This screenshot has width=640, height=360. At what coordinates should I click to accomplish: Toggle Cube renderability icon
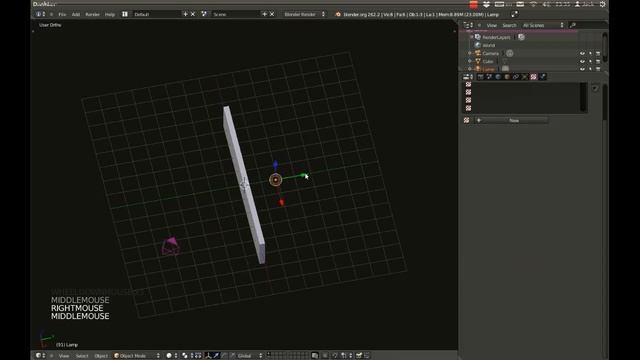(x=598, y=61)
